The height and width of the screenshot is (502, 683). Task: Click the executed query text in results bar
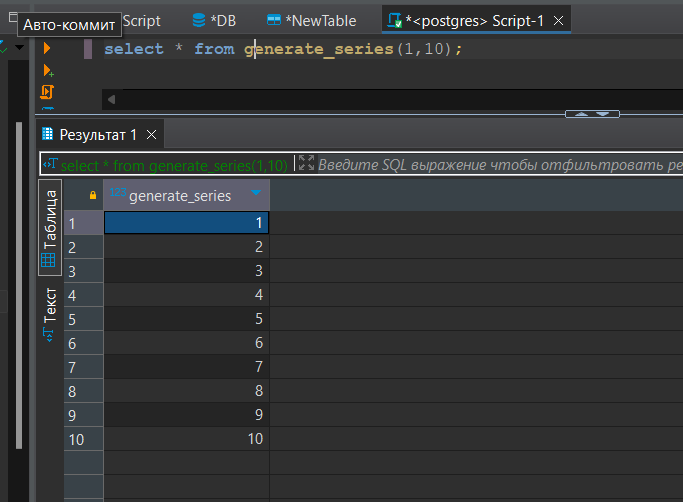[x=174, y=166]
